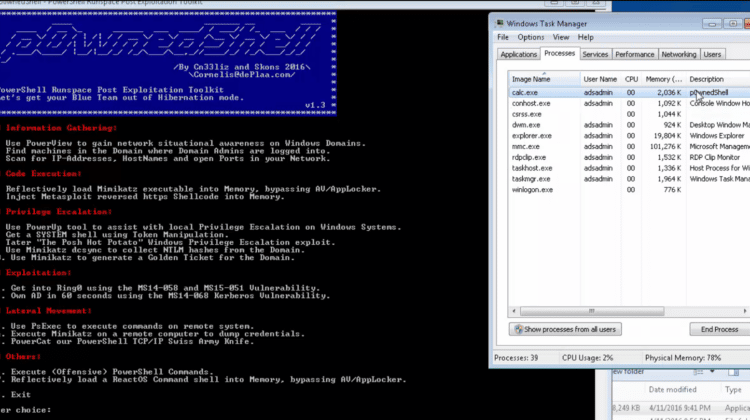Select the csrss.exe process row

[x=629, y=114]
